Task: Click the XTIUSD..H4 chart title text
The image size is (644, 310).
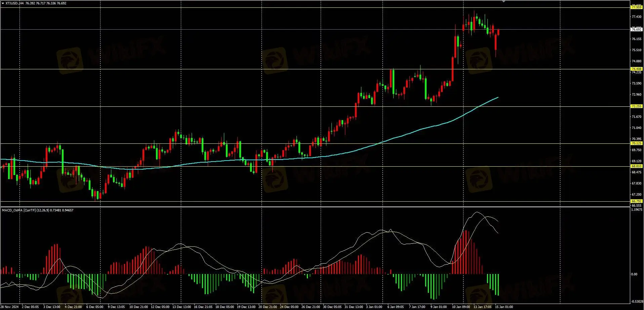Action: (x=14, y=3)
